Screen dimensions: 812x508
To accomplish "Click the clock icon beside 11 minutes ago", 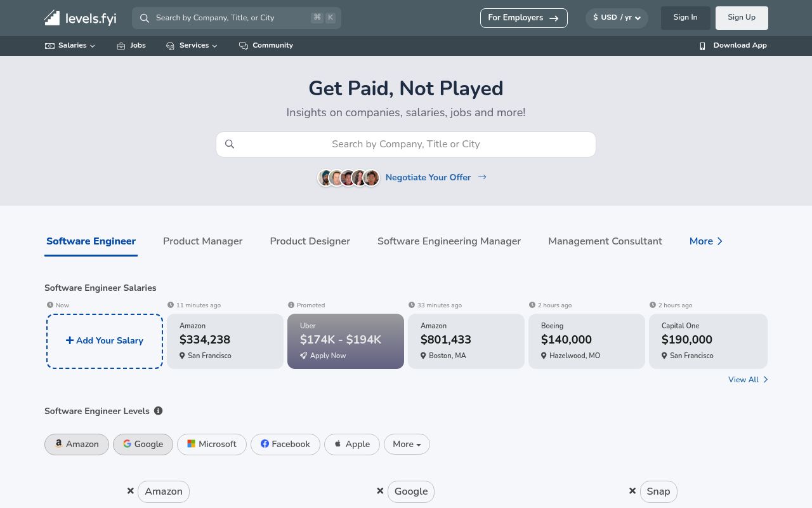I will (171, 305).
